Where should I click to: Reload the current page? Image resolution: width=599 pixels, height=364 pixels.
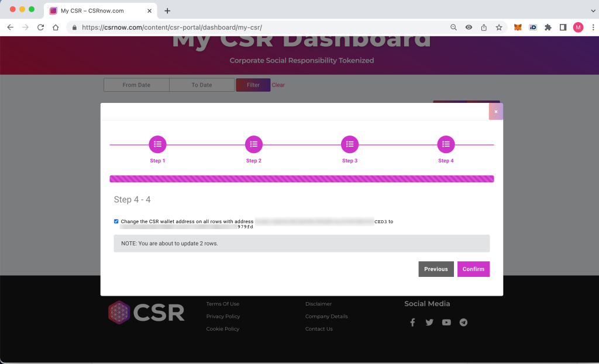point(40,27)
